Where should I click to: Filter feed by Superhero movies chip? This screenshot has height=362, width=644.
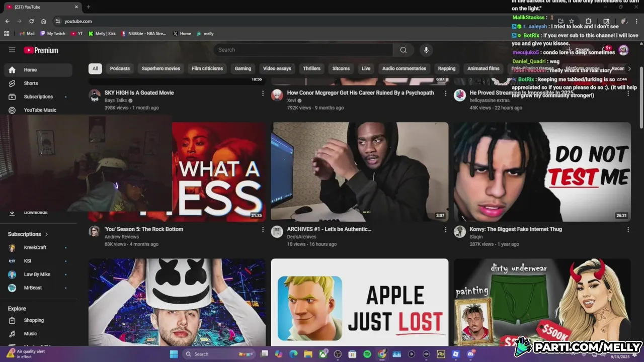(x=160, y=68)
